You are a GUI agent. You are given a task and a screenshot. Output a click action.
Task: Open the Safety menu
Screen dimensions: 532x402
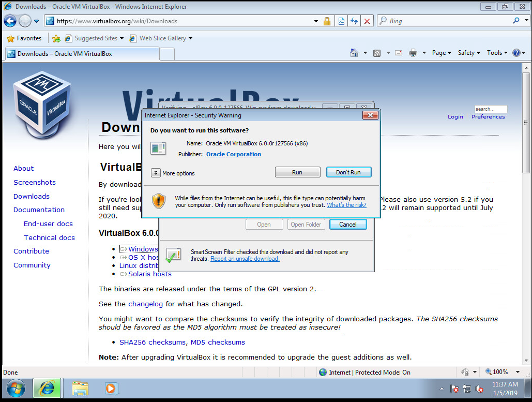(469, 53)
